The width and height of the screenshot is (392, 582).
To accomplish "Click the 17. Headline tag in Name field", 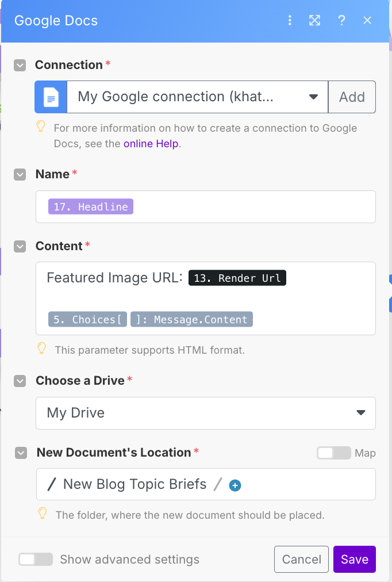I will coord(91,207).
